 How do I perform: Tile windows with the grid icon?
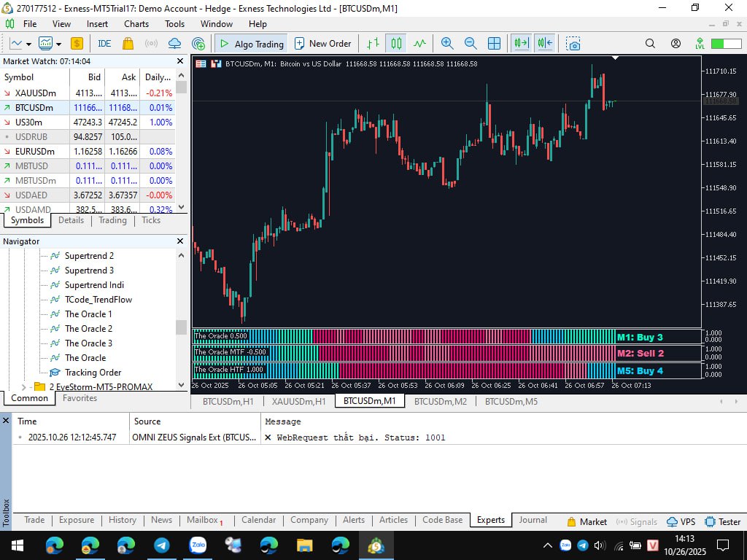pos(494,43)
